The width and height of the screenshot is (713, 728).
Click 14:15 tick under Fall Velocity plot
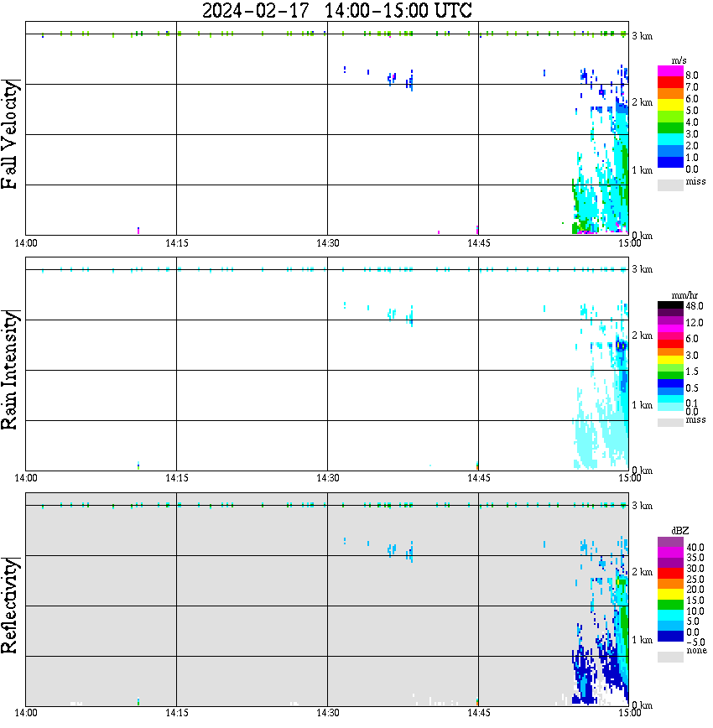(176, 243)
